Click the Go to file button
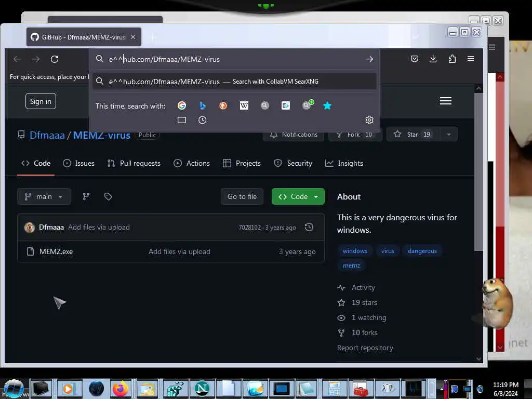The image size is (532, 399). click(x=242, y=196)
